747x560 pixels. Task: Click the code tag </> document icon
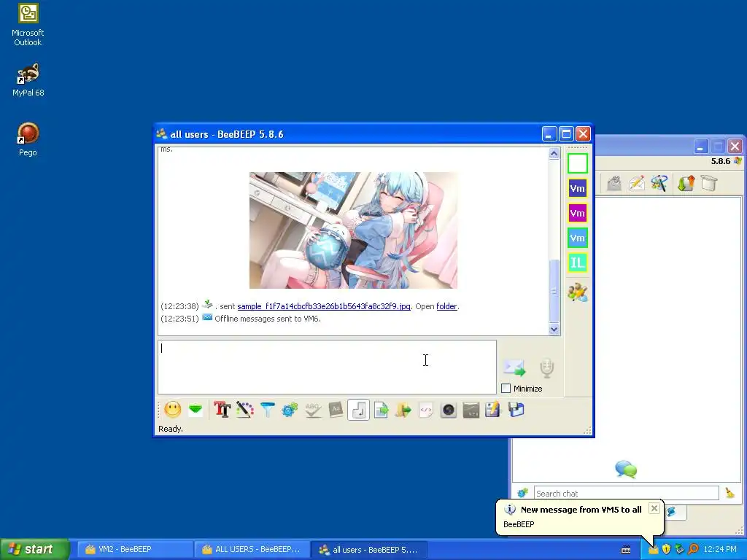(425, 410)
